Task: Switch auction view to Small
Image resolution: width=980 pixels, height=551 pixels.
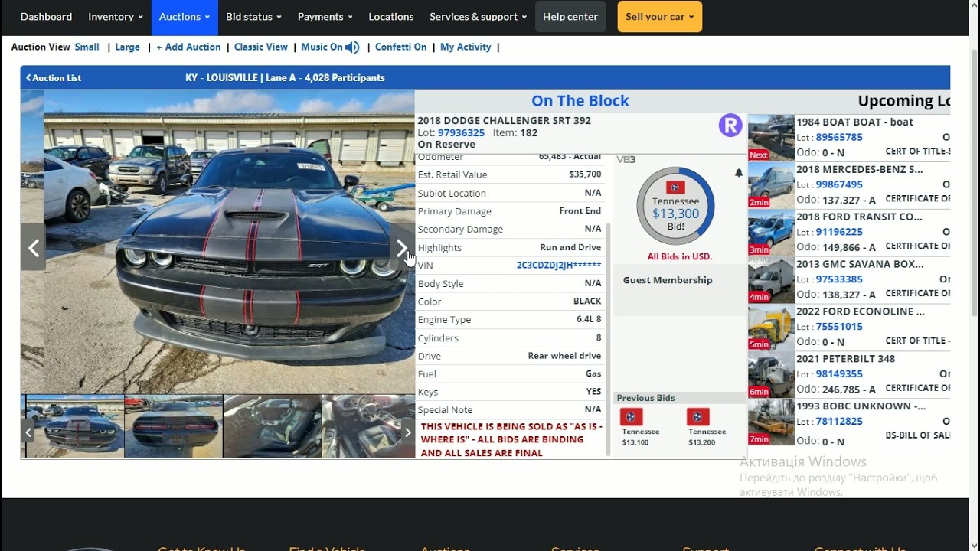Action: (x=87, y=47)
